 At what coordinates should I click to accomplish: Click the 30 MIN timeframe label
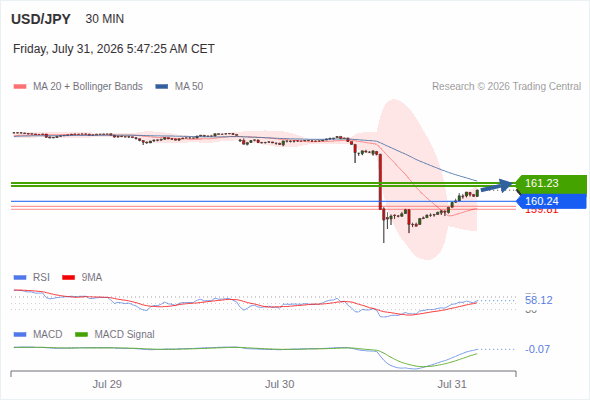(105, 19)
